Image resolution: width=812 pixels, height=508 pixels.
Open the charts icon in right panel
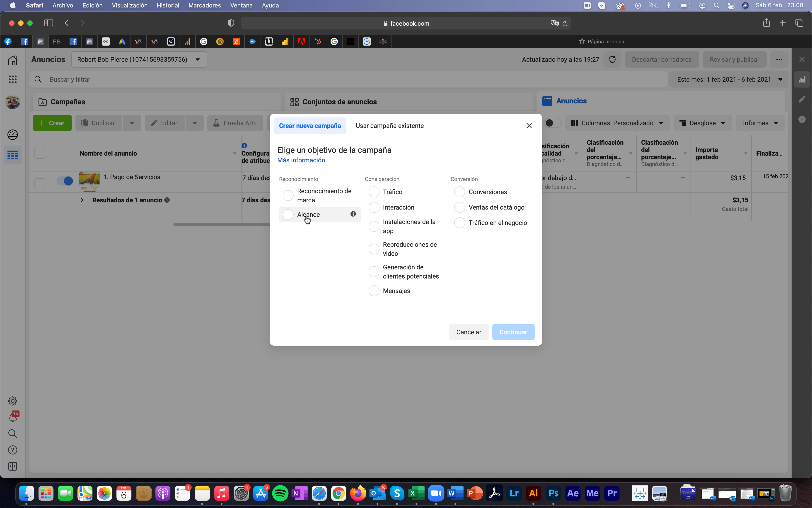(802, 80)
